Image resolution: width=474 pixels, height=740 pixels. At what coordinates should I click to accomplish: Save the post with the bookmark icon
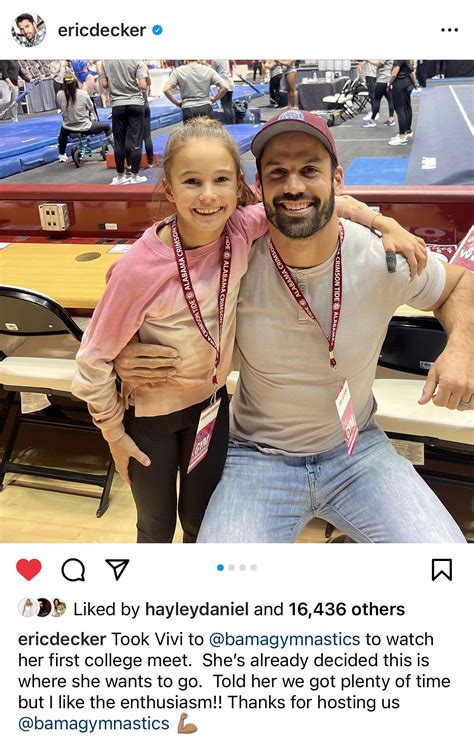point(442,569)
